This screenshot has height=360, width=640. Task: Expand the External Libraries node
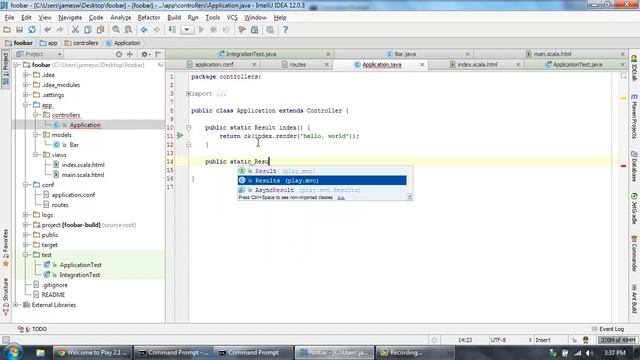pyautogui.click(x=16, y=305)
